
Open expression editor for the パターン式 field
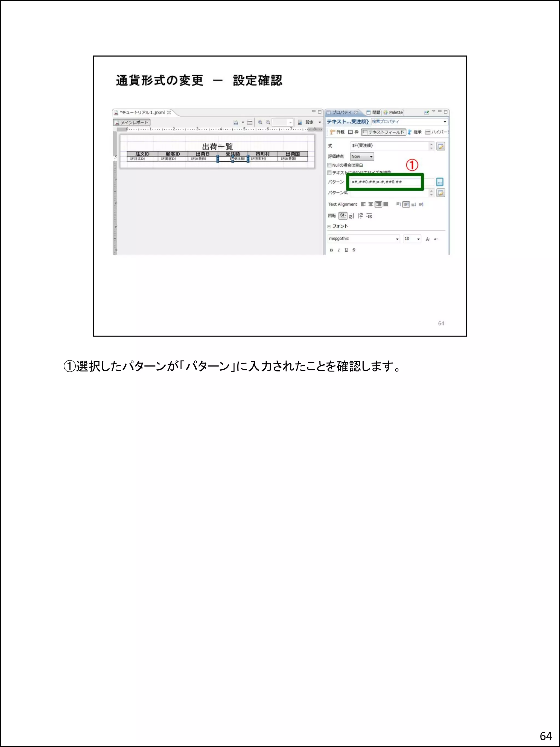point(441,193)
